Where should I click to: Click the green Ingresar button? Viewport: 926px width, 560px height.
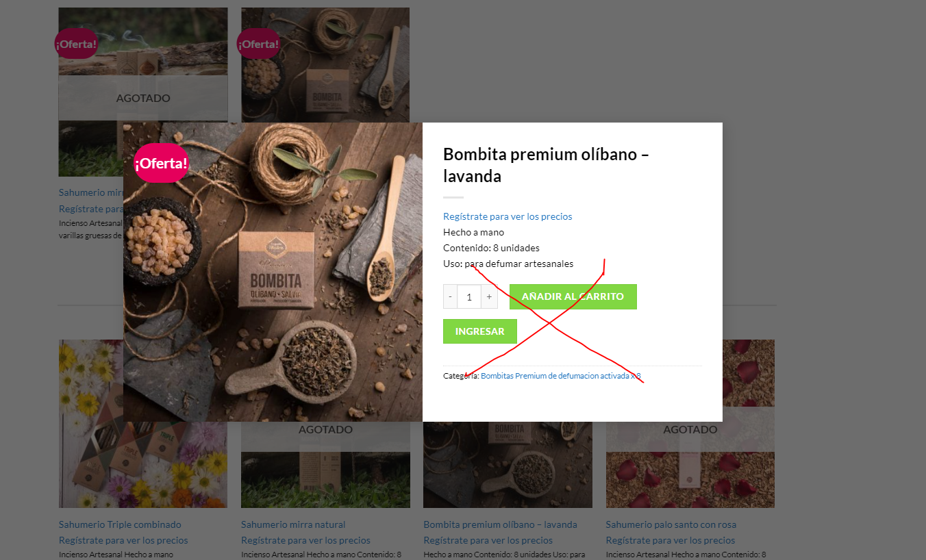(x=479, y=331)
